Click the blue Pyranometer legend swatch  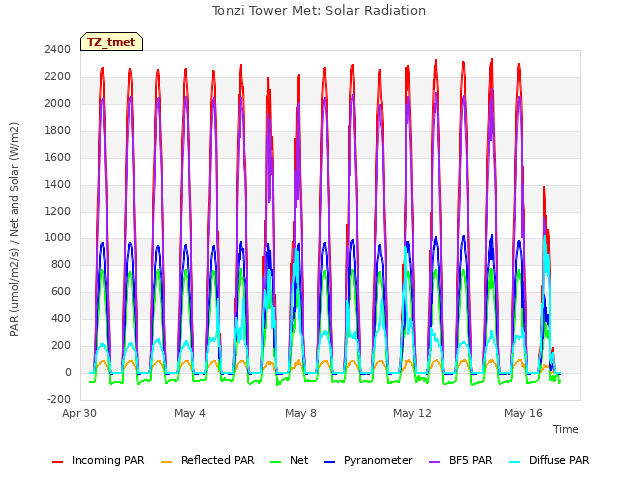click(x=329, y=462)
